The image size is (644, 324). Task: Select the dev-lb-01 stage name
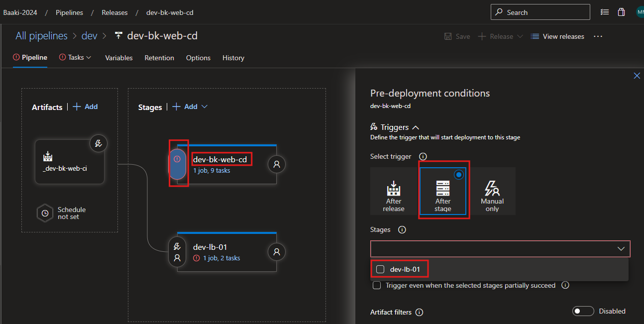click(x=210, y=247)
